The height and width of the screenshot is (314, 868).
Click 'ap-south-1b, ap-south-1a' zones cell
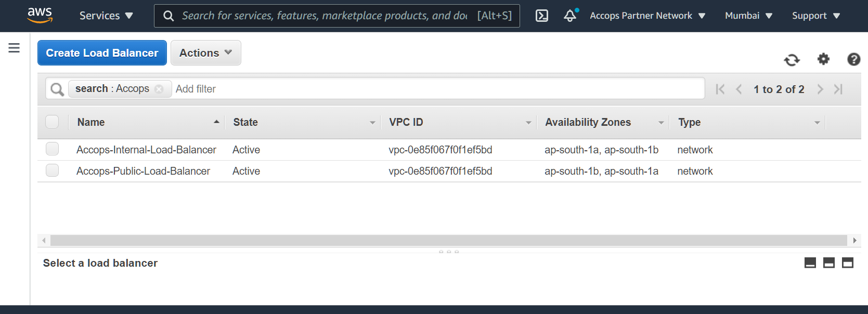tap(601, 171)
